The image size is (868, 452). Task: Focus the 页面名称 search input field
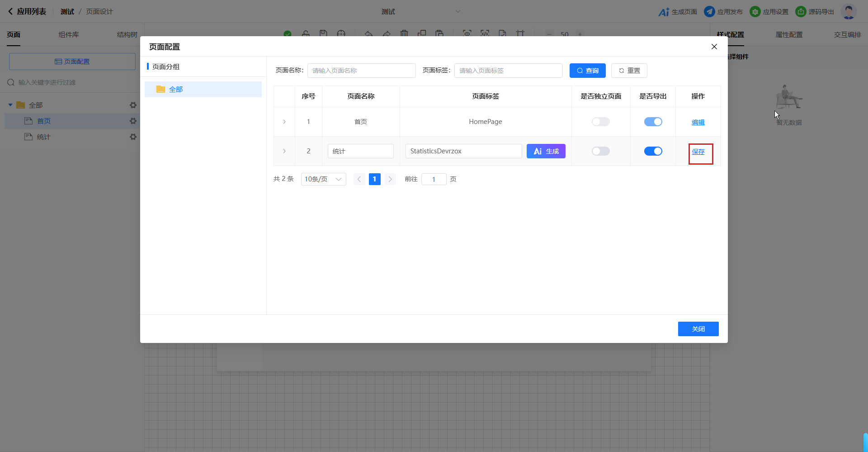pos(361,71)
